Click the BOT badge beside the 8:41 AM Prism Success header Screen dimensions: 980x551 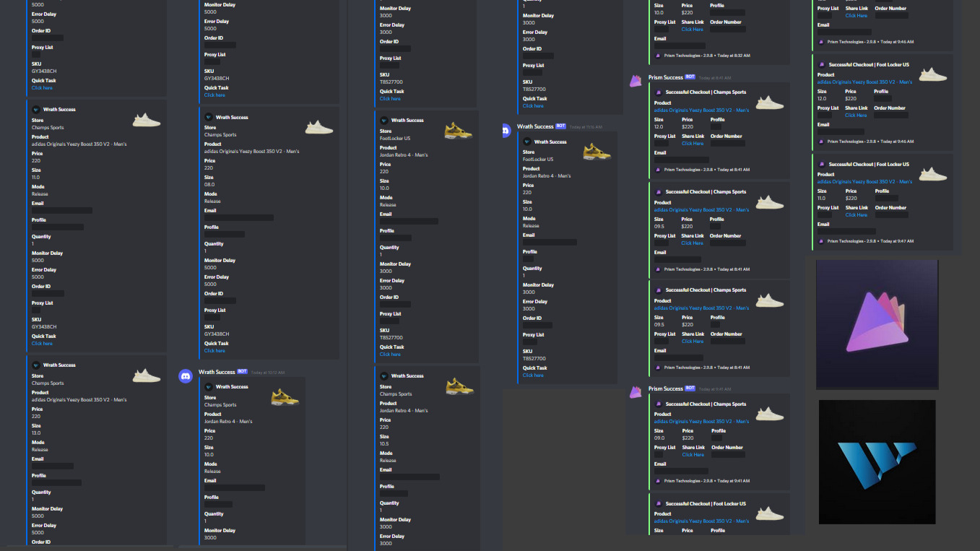690,77
